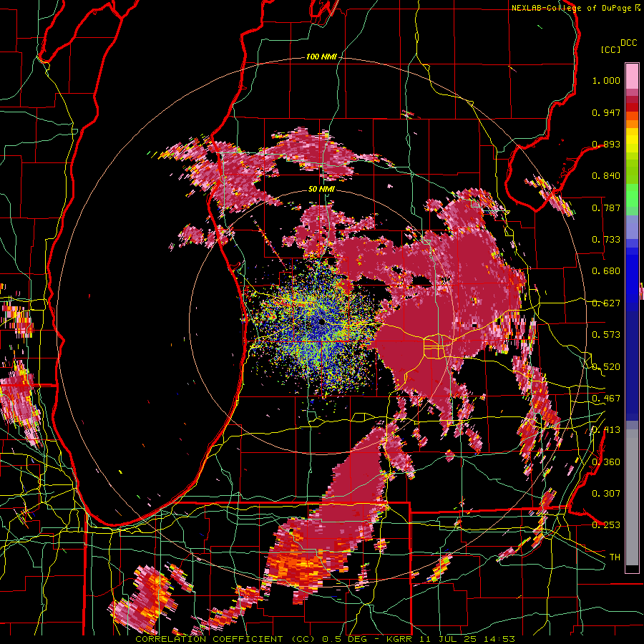644x644 pixels.
Task: Click the 50 NMI range ring label
Action: point(321,189)
